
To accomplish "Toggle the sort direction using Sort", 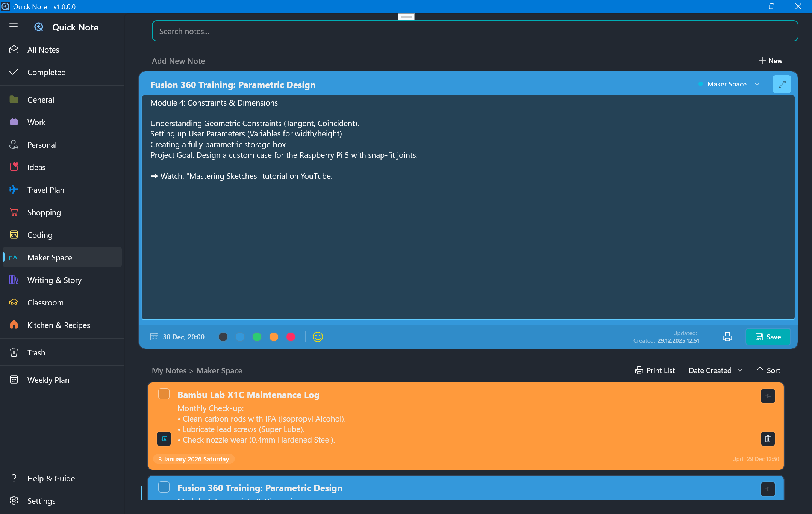I will click(768, 370).
